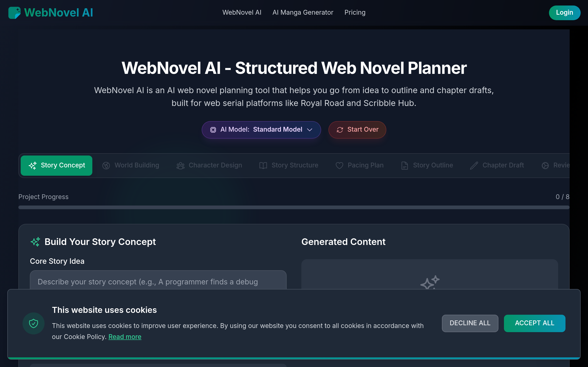
Task: Click the Project Progress bar
Action: (x=294, y=207)
